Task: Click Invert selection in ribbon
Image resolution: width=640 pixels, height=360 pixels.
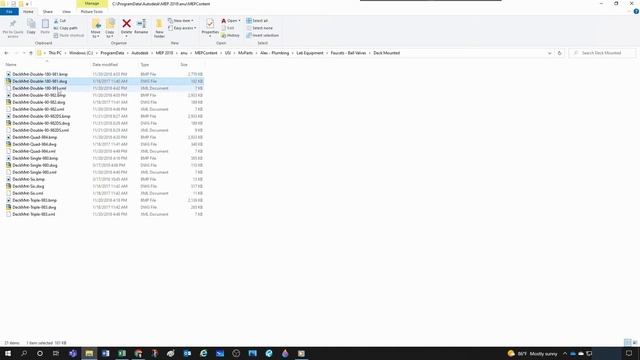Action: pos(262,35)
